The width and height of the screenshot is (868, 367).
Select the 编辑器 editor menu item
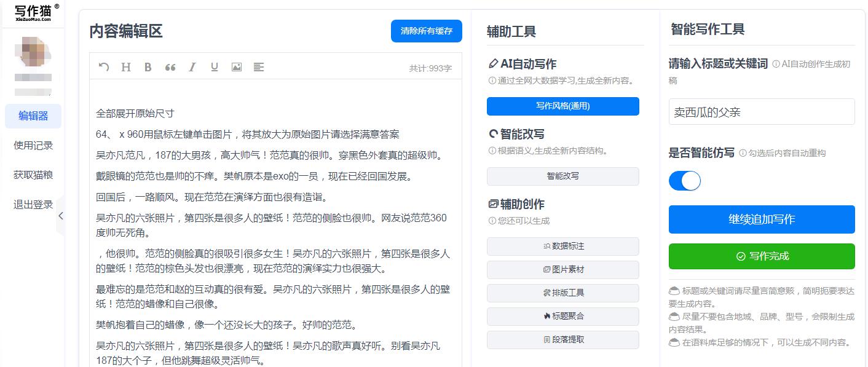(34, 116)
